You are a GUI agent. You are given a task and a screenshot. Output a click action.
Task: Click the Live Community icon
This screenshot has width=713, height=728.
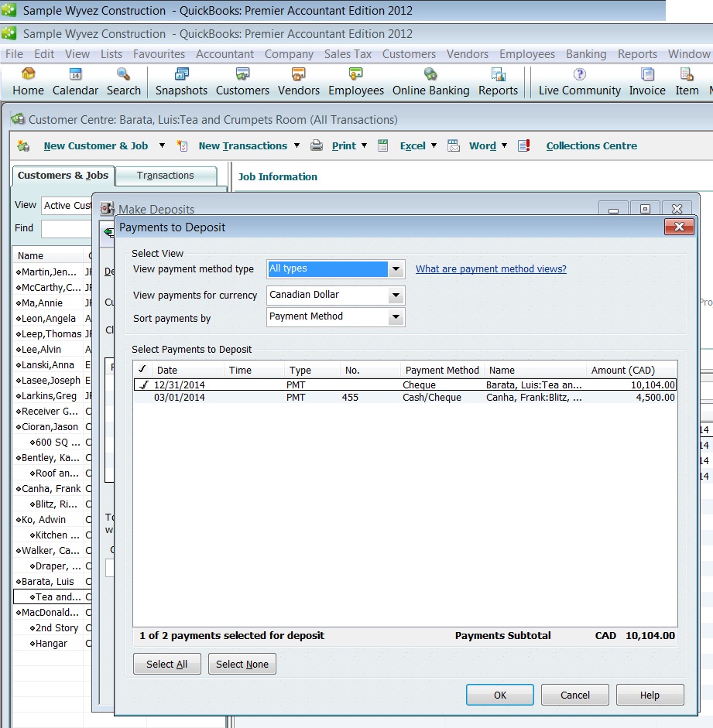point(578,81)
